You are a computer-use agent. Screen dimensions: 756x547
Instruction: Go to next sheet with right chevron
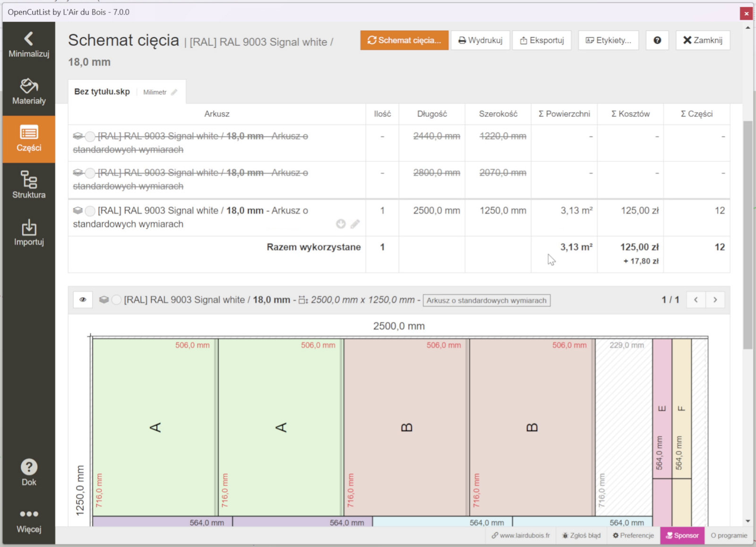click(x=715, y=300)
